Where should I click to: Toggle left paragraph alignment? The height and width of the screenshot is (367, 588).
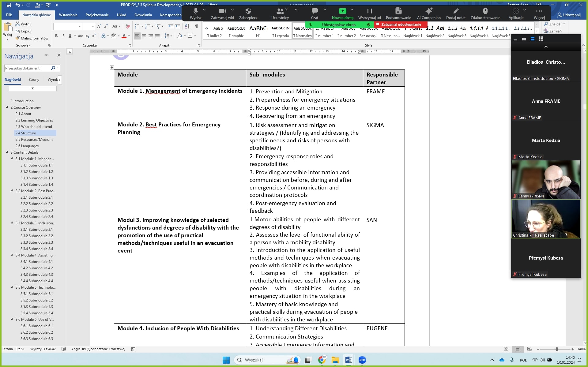click(137, 36)
